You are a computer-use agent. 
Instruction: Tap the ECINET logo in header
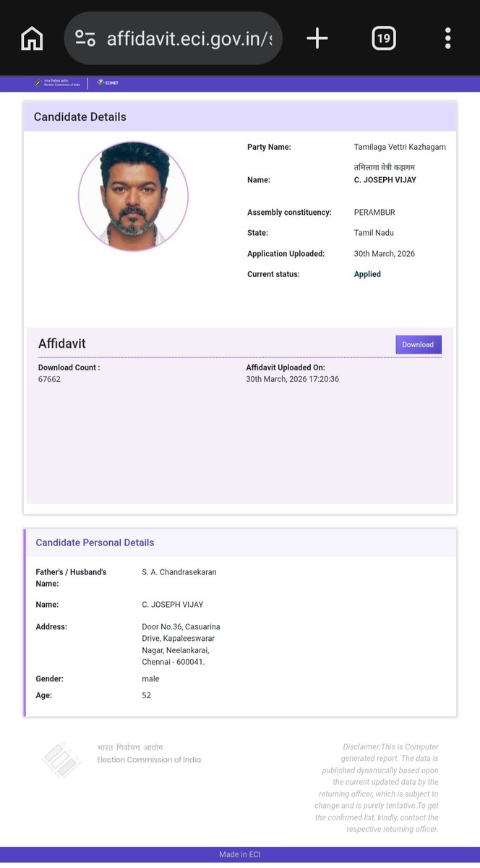click(x=108, y=83)
